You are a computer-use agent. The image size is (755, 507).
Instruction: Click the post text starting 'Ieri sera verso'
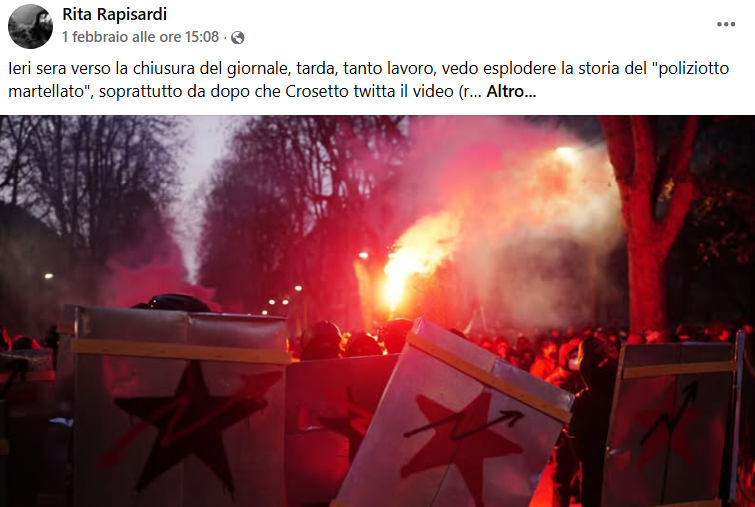(x=368, y=80)
